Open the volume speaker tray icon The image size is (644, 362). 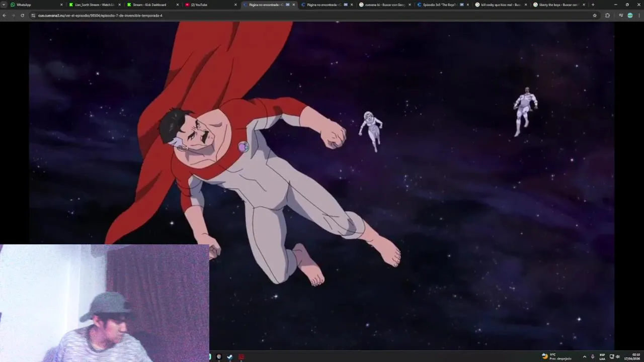pos(618,356)
